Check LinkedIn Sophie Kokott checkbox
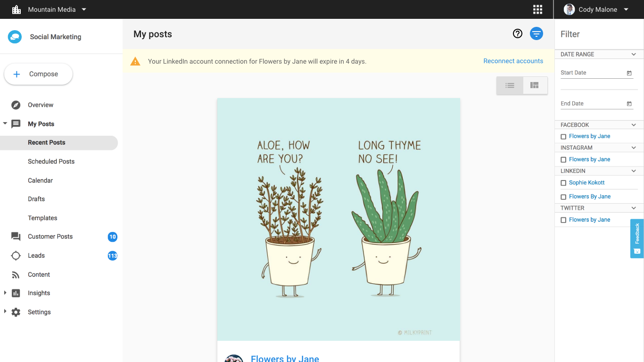Screen dimensions: 644x362 tap(563, 183)
